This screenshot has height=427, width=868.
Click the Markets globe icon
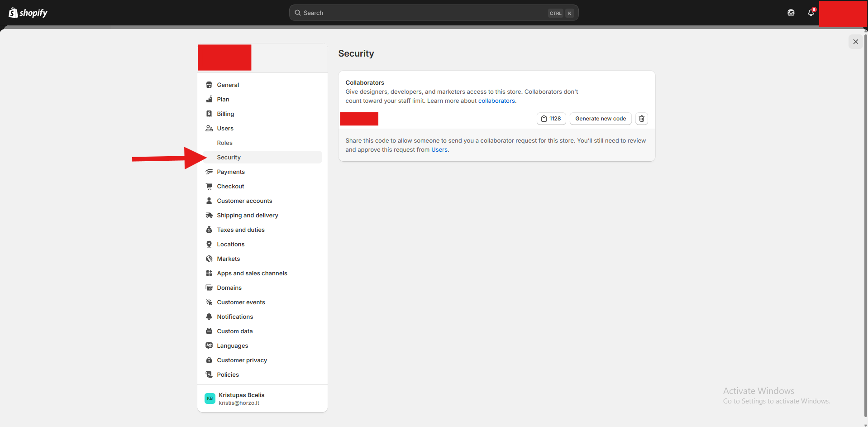[x=209, y=259]
